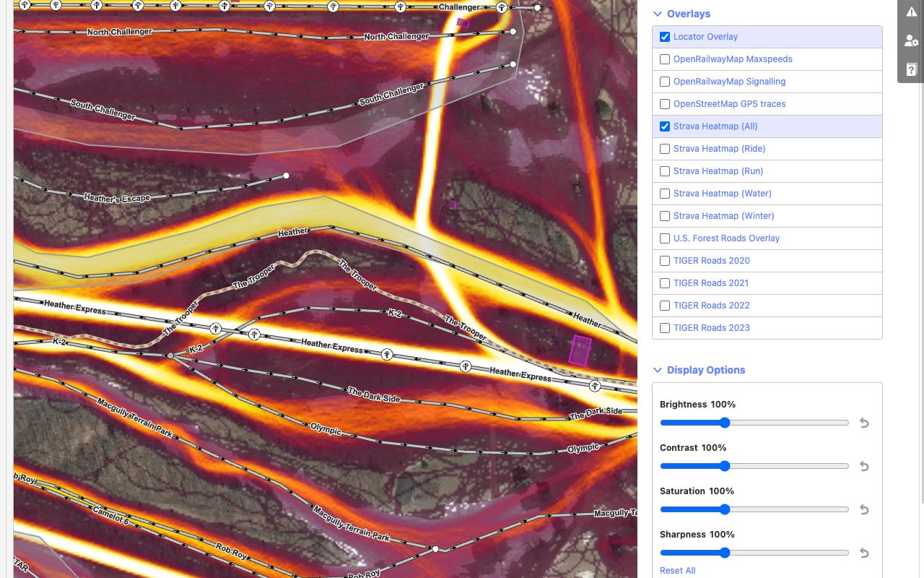Reset Brightness with its undo arrow icon

click(864, 423)
